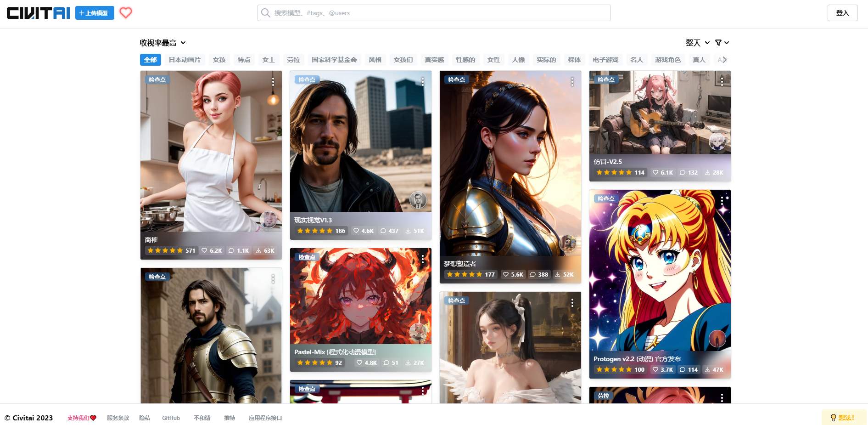Open three-dot menu on 商榷 card
868x425 pixels.
pyautogui.click(x=273, y=81)
